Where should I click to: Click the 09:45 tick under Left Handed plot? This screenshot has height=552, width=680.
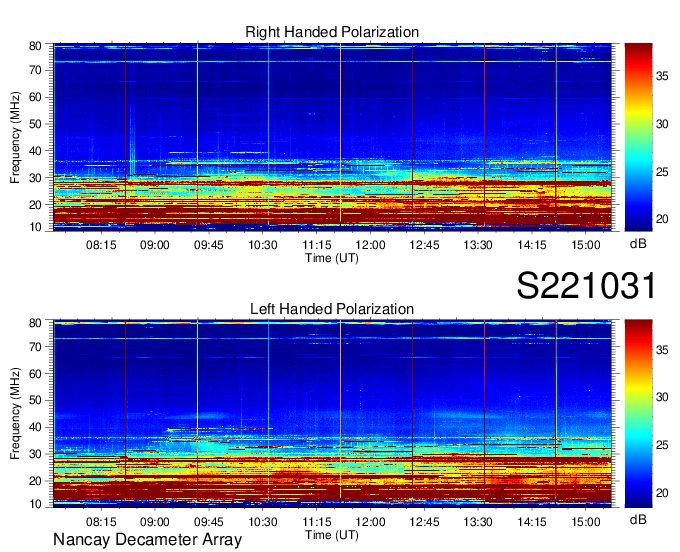pyautogui.click(x=209, y=522)
